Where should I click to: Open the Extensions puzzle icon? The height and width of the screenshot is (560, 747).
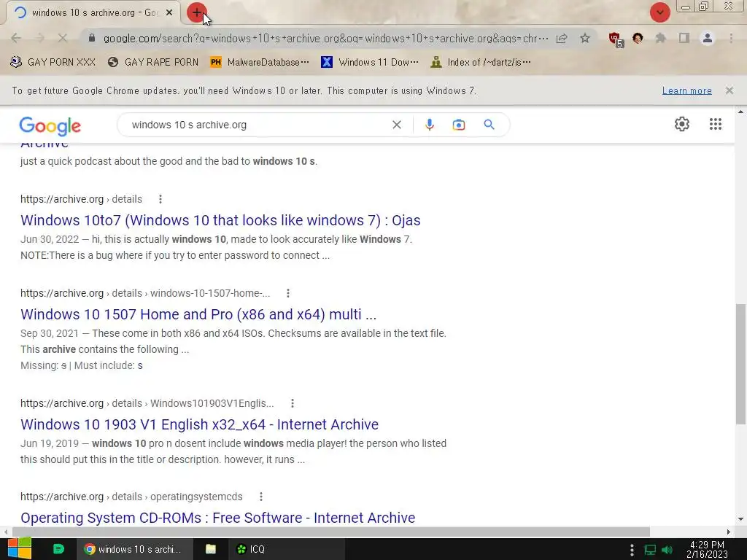[660, 38]
